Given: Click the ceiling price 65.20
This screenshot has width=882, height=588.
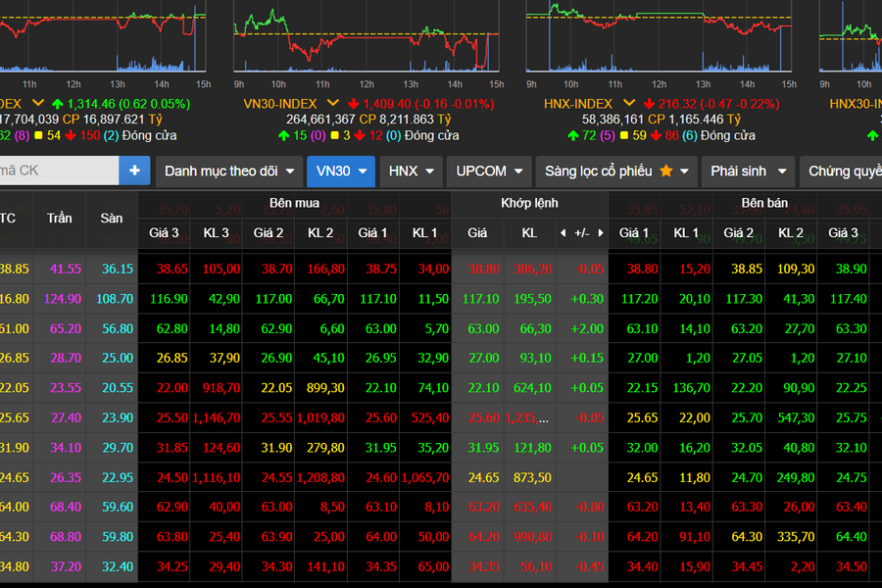Looking at the screenshot, I should pyautogui.click(x=66, y=328).
